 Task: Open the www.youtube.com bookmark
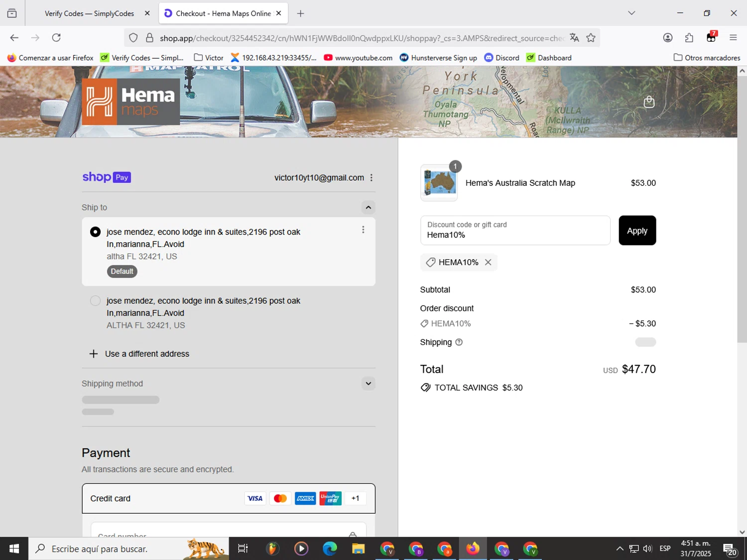point(358,58)
